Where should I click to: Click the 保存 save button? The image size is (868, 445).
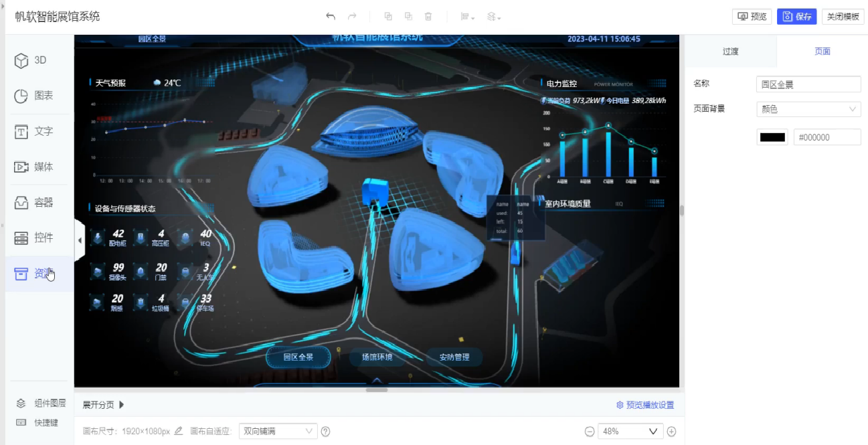point(797,17)
